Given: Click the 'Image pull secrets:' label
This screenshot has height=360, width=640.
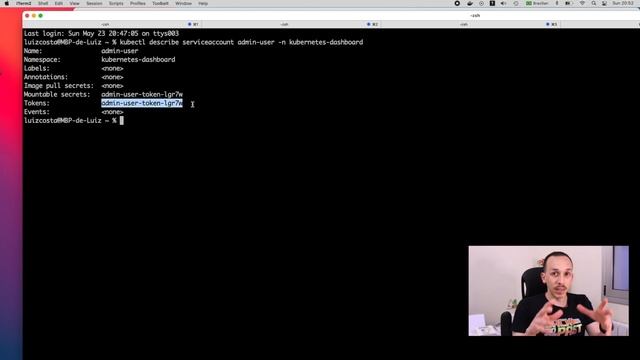Looking at the screenshot, I should pyautogui.click(x=59, y=86).
